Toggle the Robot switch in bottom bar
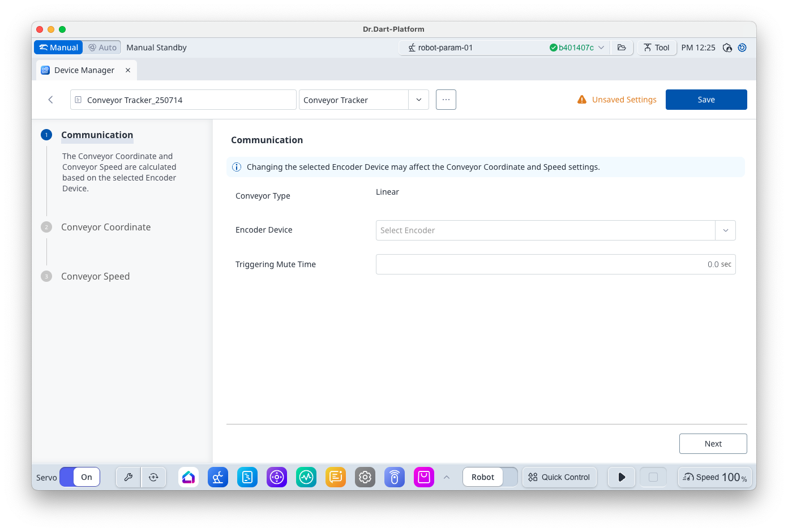 (x=490, y=477)
